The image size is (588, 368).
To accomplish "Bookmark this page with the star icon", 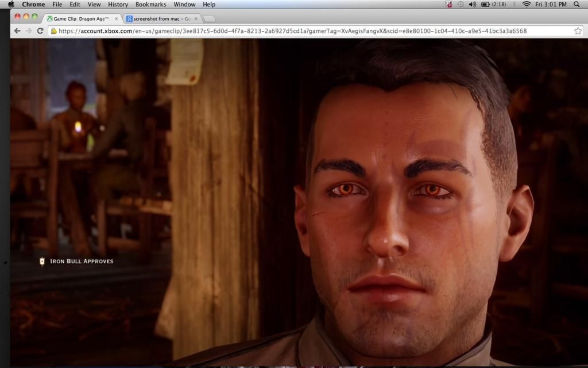I will click(578, 30).
